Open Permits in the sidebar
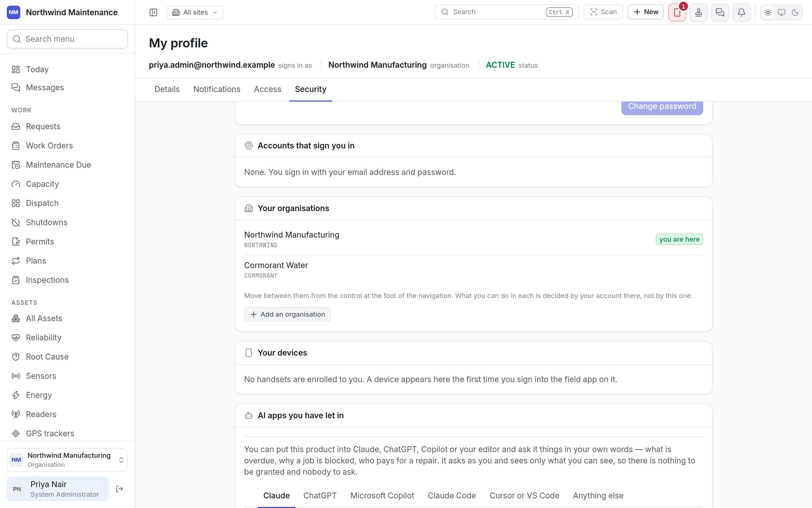The width and height of the screenshot is (812, 508). click(67, 241)
